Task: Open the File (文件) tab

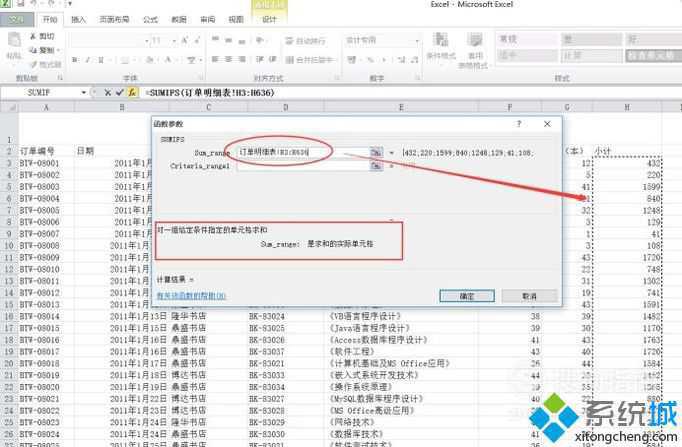Action: pos(18,19)
